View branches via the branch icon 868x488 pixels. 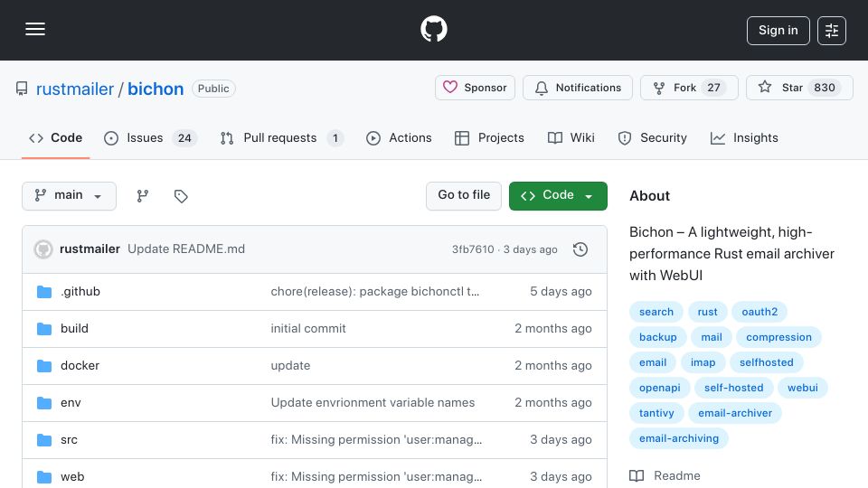[x=143, y=196]
